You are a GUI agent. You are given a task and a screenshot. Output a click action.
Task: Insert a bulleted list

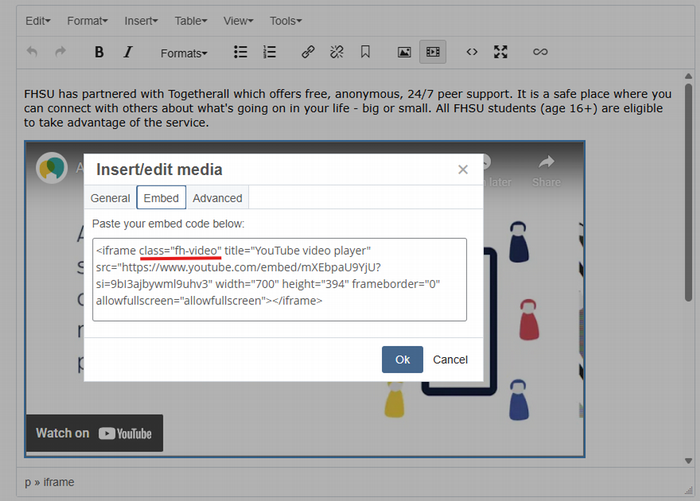[240, 52]
